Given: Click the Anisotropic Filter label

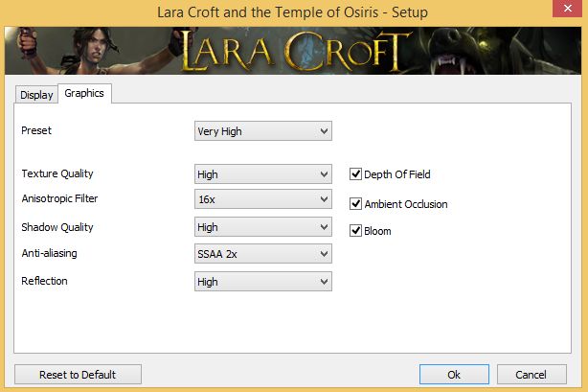Looking at the screenshot, I should 59,198.
